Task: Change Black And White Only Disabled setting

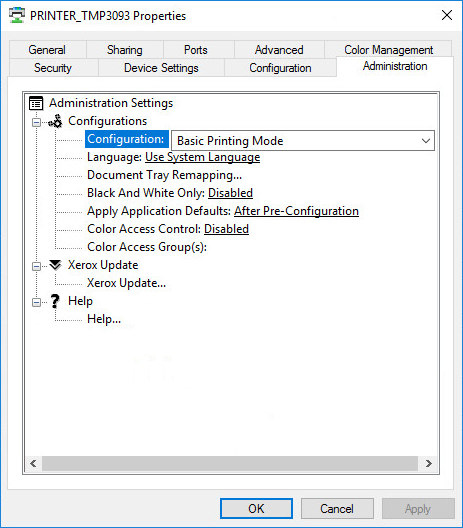Action: 230,193
